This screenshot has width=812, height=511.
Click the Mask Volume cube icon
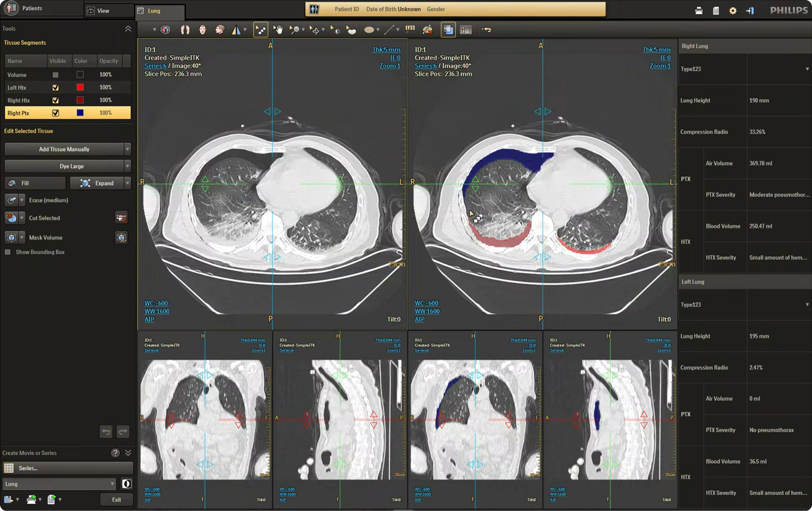click(x=11, y=237)
